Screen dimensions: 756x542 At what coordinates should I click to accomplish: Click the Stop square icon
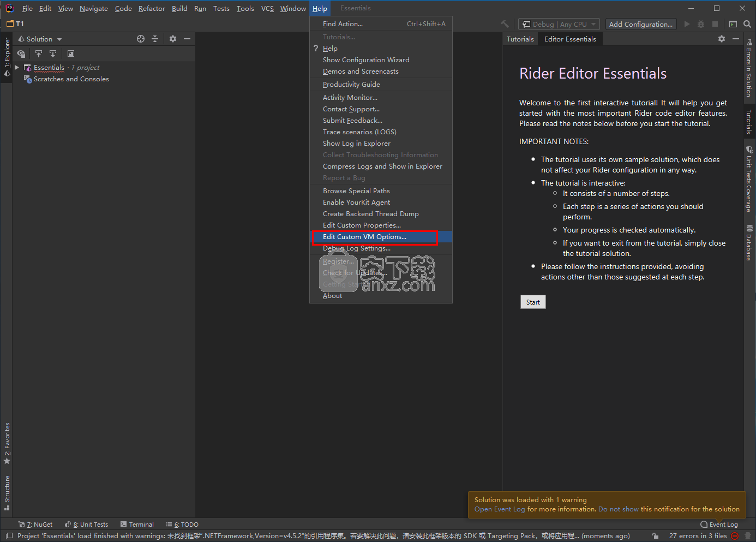pyautogui.click(x=715, y=24)
